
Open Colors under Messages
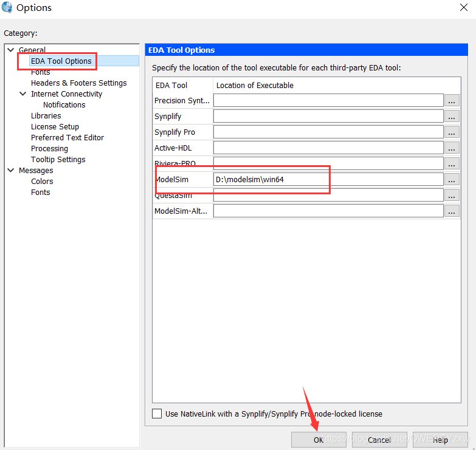(42, 181)
